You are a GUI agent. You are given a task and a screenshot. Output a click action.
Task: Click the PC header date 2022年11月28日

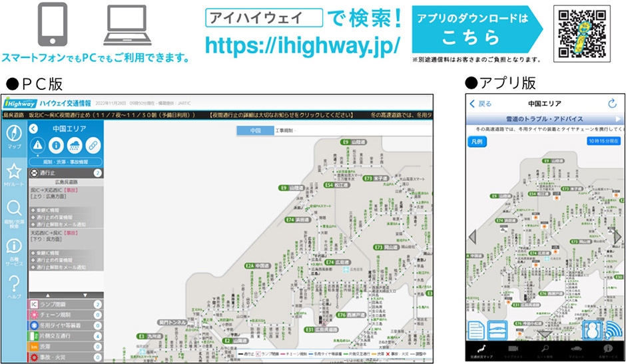(111, 103)
